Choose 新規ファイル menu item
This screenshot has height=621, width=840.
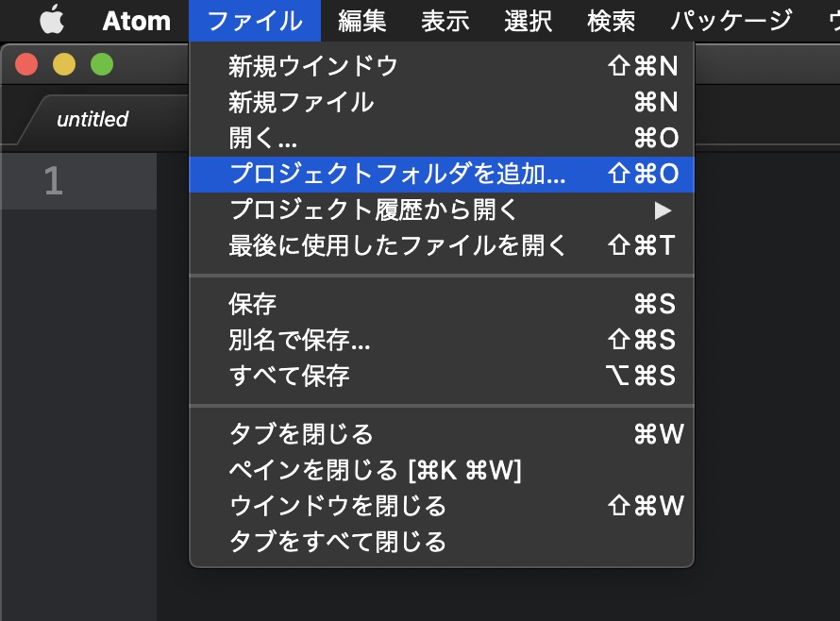pos(301,102)
